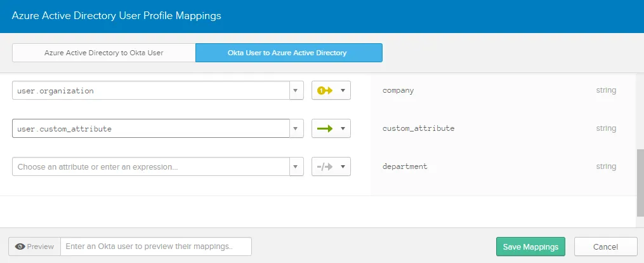The height and width of the screenshot is (263, 644).
Task: Focus the Okta user preview input field
Action: point(156,246)
